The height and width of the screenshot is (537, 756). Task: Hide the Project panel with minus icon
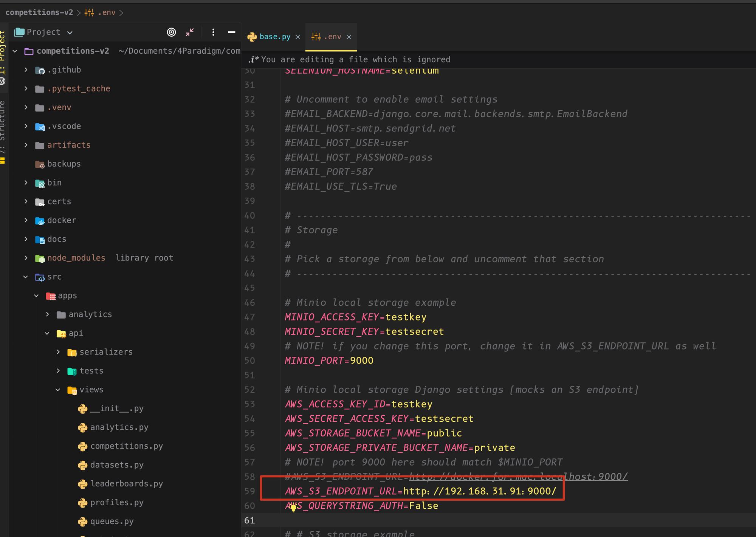(232, 32)
